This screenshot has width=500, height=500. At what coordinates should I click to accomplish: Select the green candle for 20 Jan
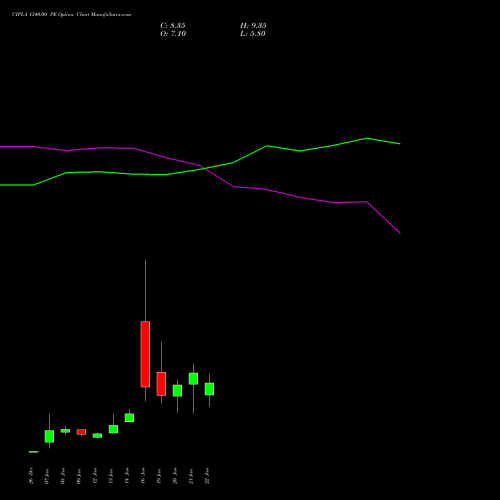click(177, 391)
